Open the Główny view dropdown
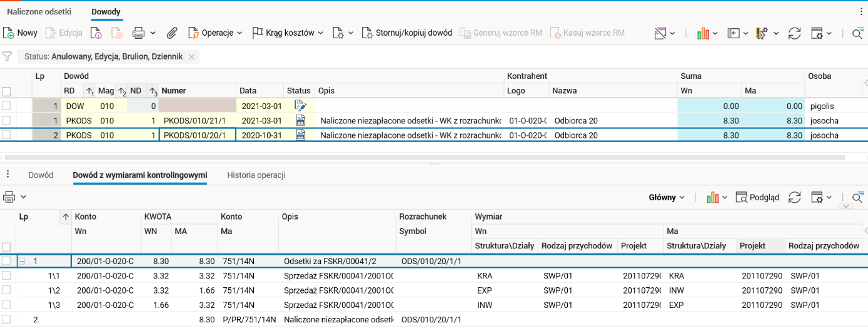 pos(667,197)
